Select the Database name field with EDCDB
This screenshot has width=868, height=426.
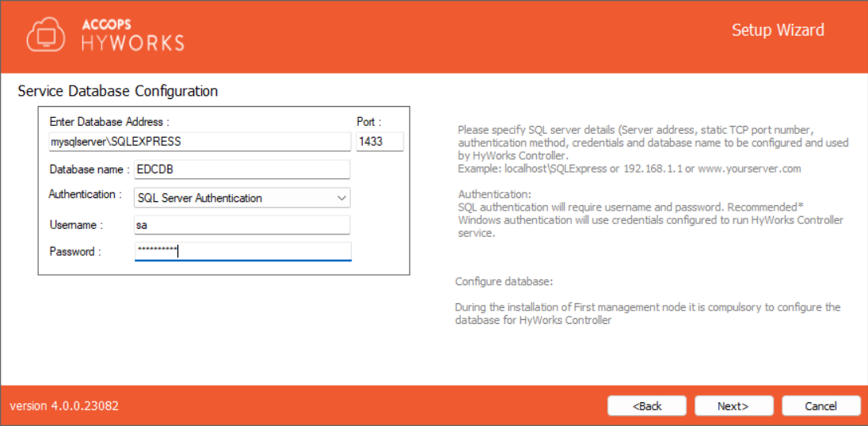coord(242,169)
